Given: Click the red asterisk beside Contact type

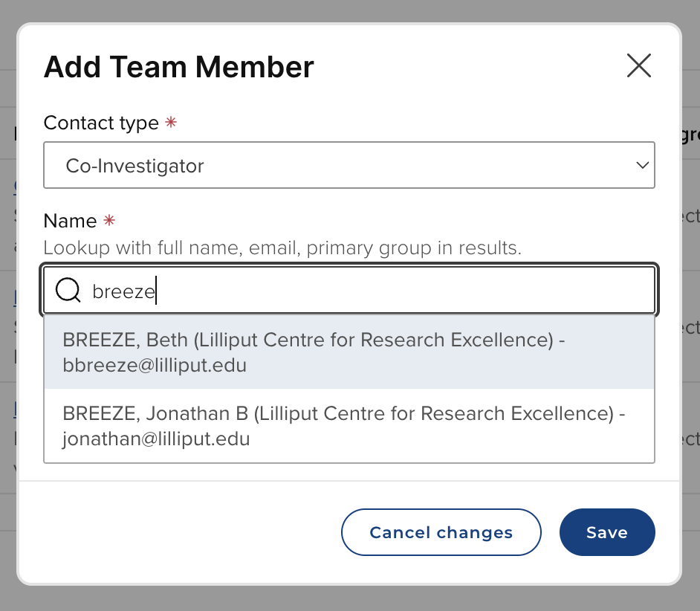Looking at the screenshot, I should 171,123.
